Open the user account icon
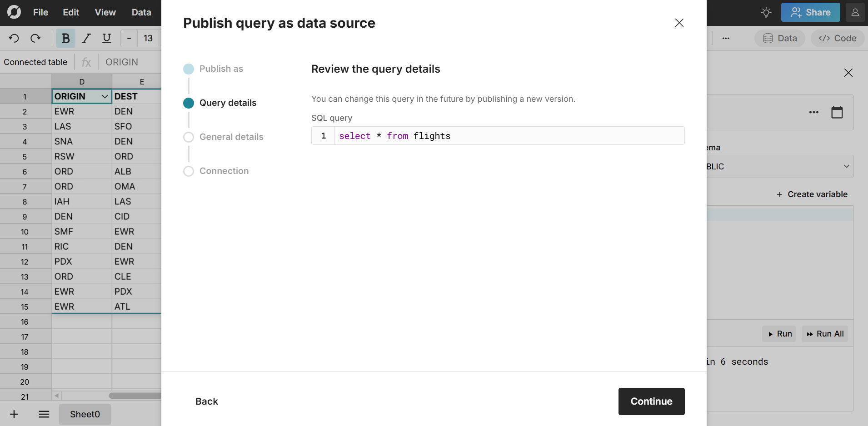 [x=855, y=12]
